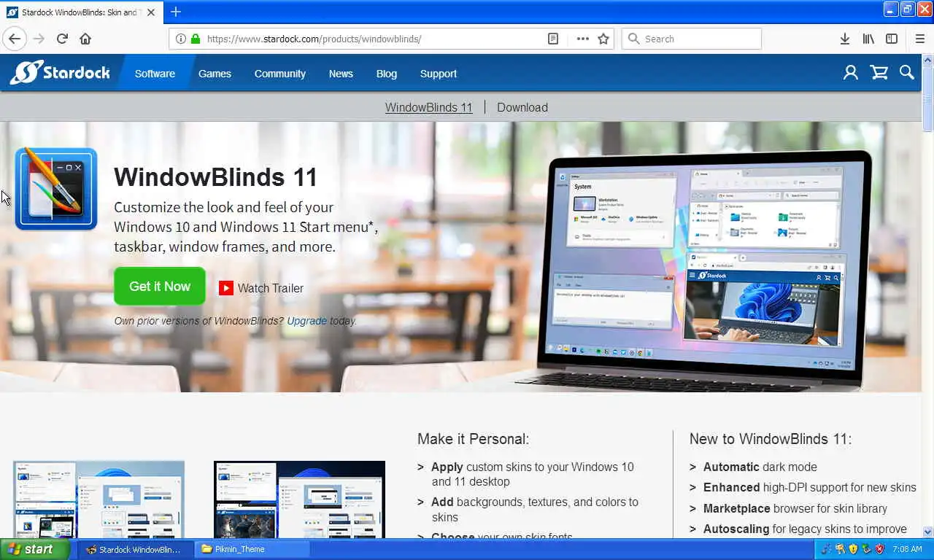Open the account user icon on Stardock

coord(851,72)
